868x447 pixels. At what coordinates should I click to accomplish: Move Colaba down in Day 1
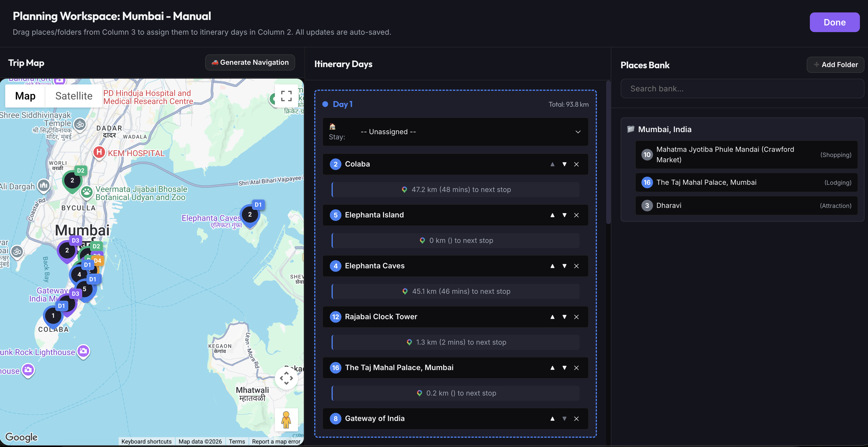pos(564,164)
